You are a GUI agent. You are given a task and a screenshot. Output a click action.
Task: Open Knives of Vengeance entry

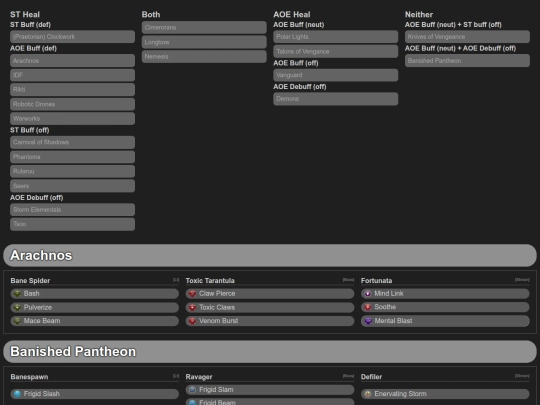(467, 37)
